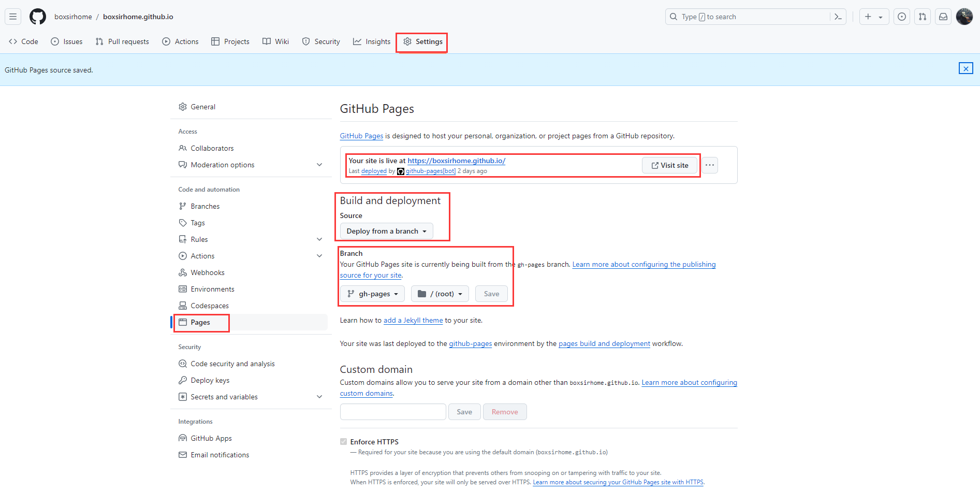Open Branches settings

[251, 206]
